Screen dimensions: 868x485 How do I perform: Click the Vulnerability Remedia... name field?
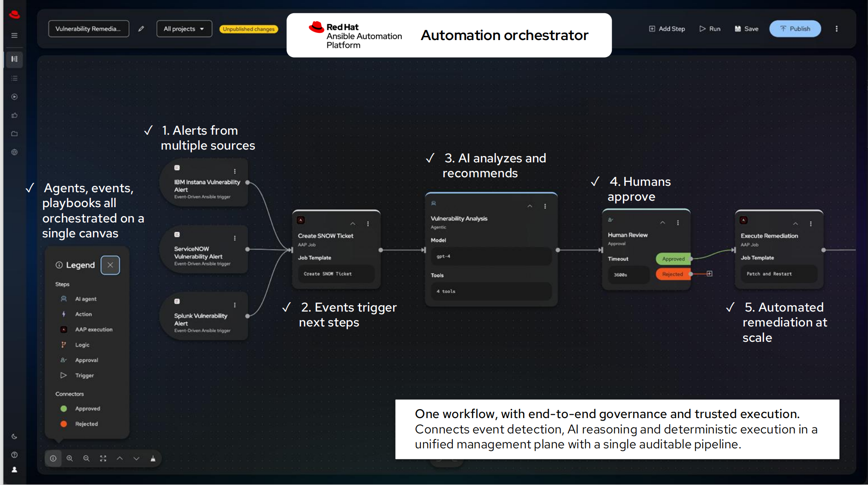pyautogui.click(x=89, y=29)
